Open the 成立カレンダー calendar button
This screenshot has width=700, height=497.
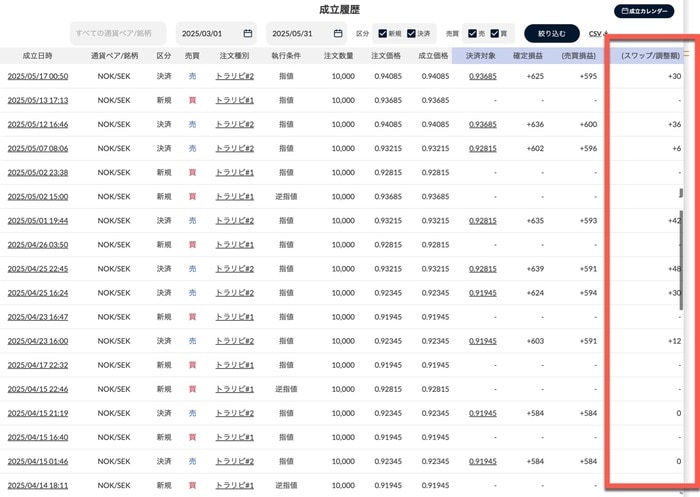point(643,11)
